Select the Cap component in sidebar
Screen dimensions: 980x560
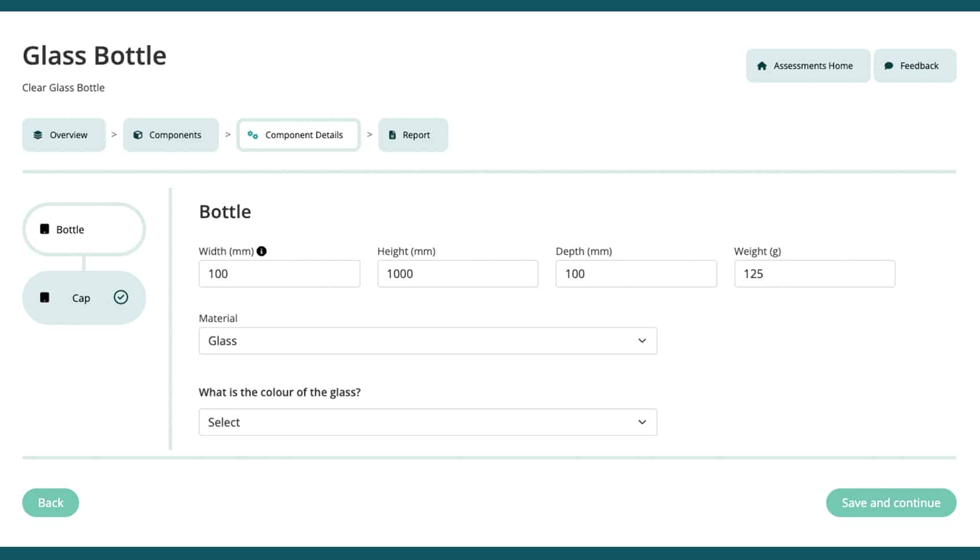81,298
